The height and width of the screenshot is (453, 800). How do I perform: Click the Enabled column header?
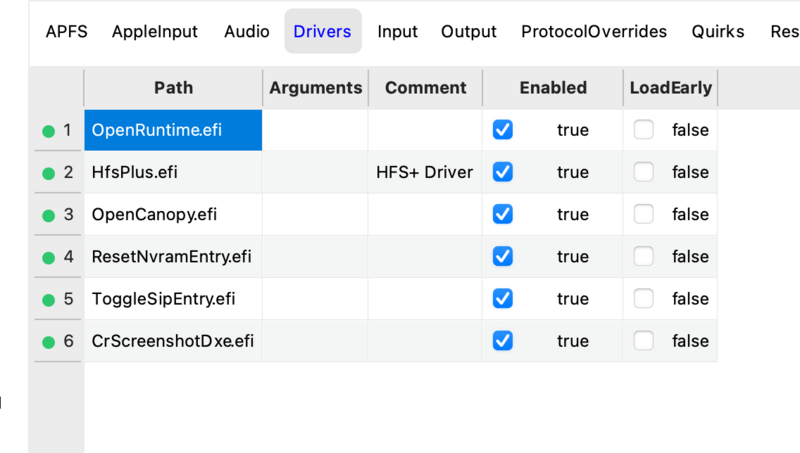pos(553,88)
